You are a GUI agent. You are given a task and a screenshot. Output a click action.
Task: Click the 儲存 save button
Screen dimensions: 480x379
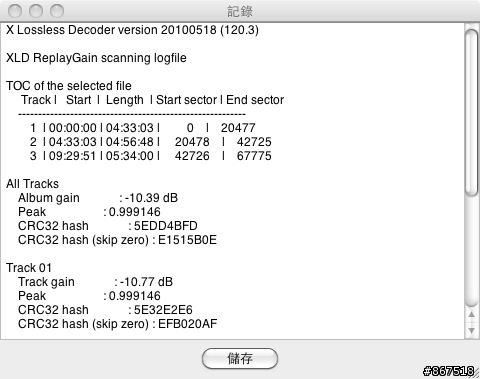tap(240, 359)
